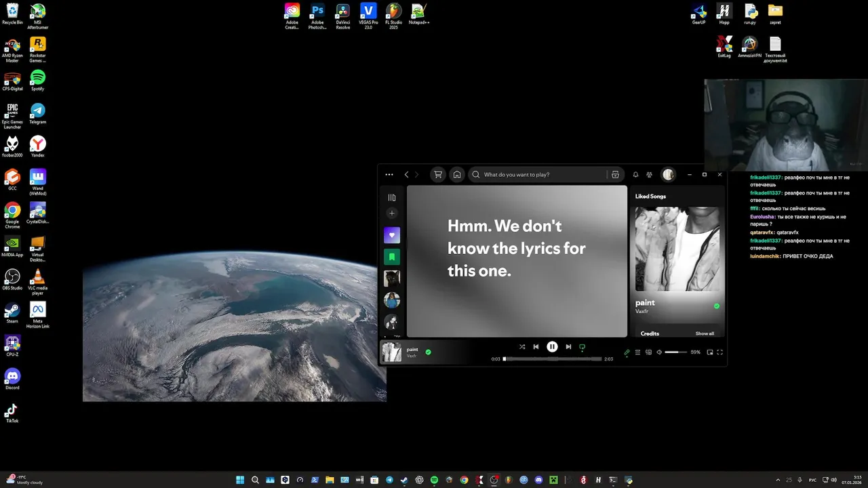Select the AmneziaVPN desktop icon
This screenshot has height=488, width=868.
pos(749,47)
